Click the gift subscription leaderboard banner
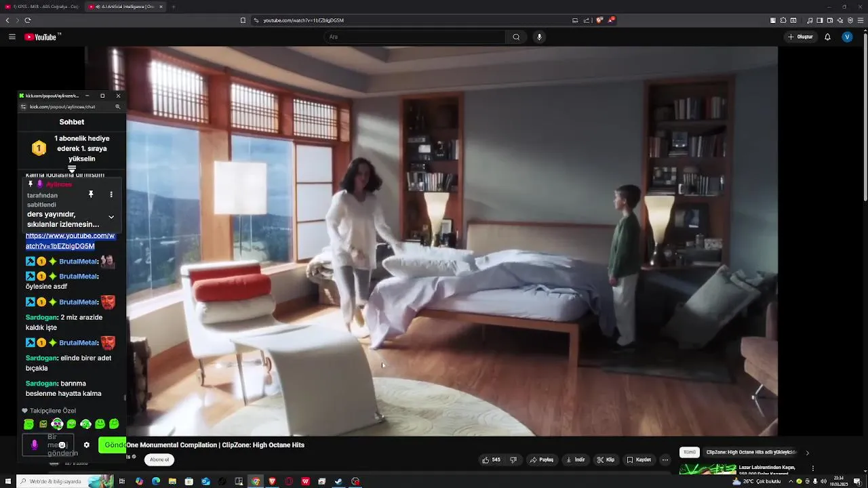Screen dimensions: 868x488 72,148
